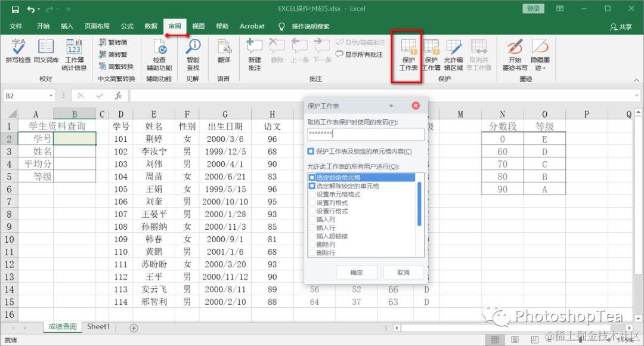The height and width of the screenshot is (346, 644).
Task: Save the workbook via quick access
Action: (15, 9)
